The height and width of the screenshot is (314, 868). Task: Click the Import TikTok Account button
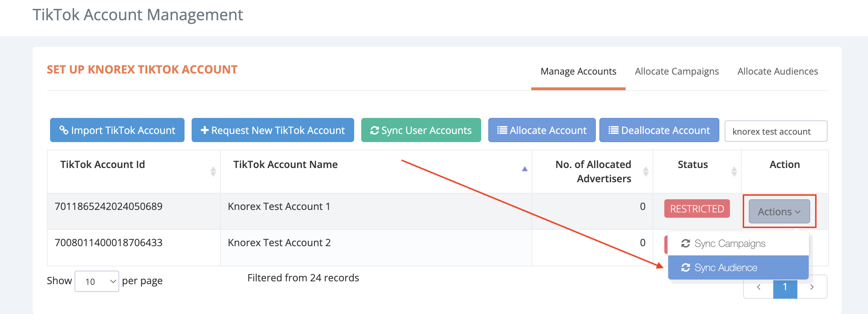tap(117, 130)
